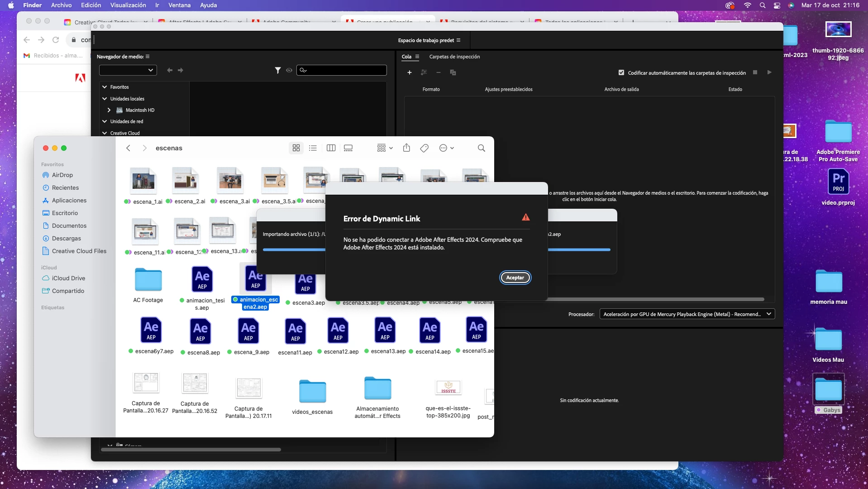Toggle the Media Browser eye visibility icon
Screen dimensions: 868x489
(x=289, y=70)
